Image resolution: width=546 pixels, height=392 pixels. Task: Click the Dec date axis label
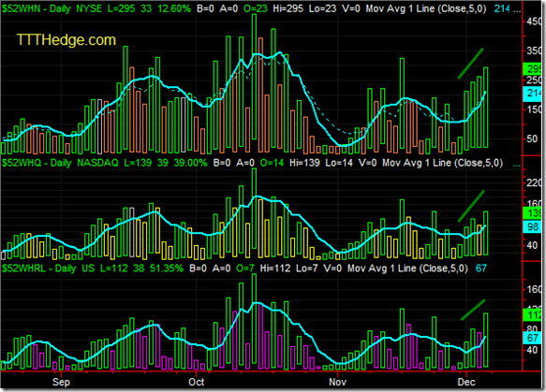[x=466, y=382]
